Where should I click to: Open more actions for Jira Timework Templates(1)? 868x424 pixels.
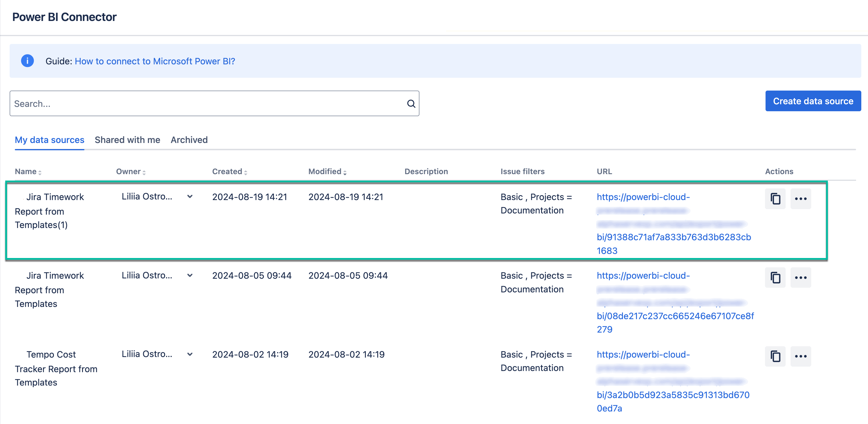[800, 199]
